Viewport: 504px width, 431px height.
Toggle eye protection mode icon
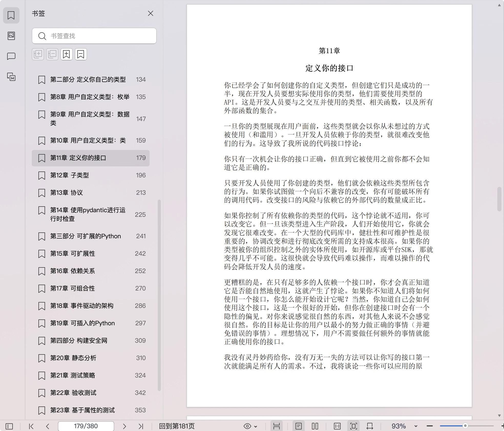pos(247,426)
